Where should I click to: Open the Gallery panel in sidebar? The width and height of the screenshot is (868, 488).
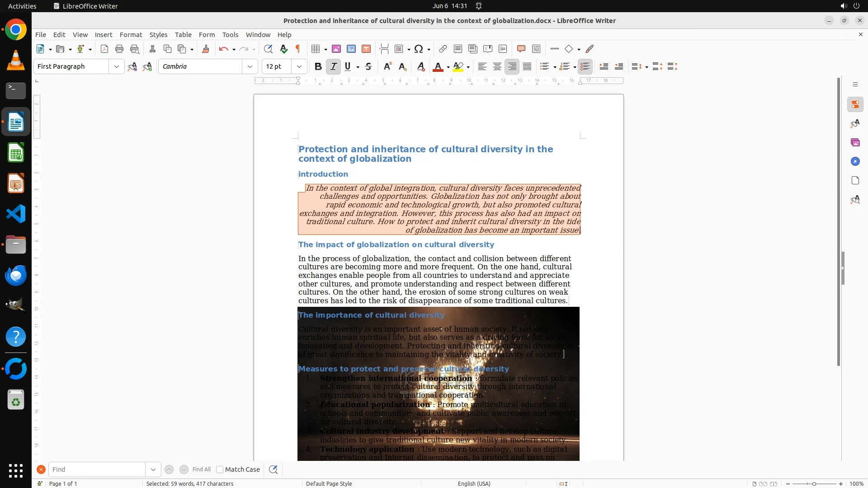(855, 143)
